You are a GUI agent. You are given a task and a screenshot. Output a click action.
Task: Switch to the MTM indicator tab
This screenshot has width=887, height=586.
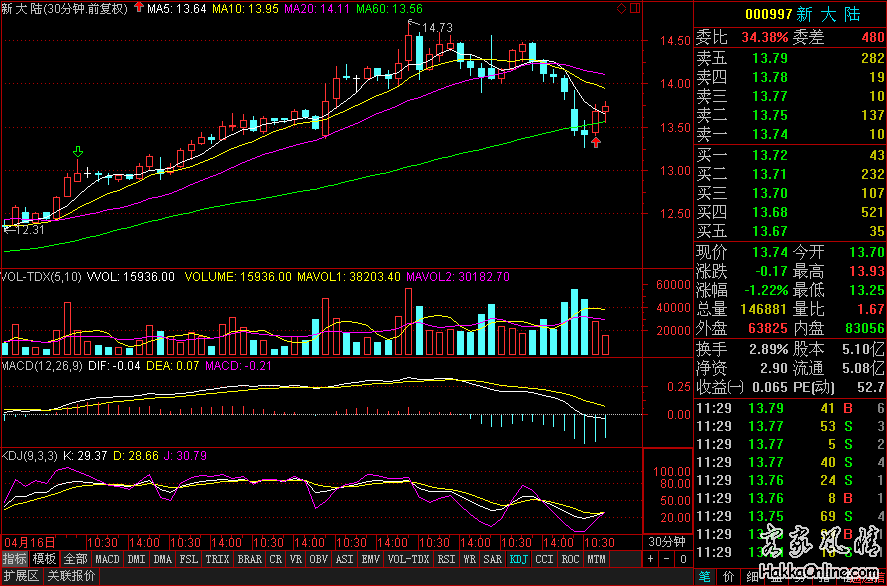(596, 559)
